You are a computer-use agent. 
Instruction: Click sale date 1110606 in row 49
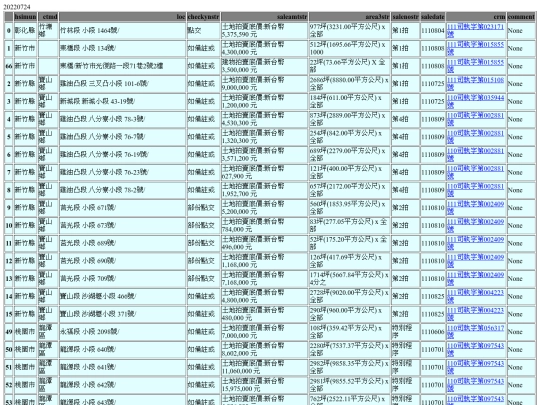coord(433,332)
